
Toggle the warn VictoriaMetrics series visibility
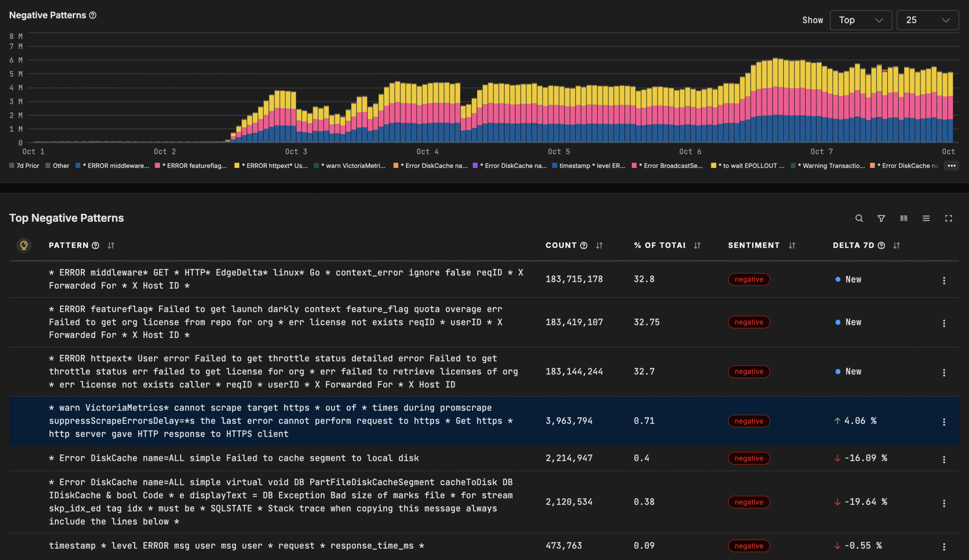point(349,166)
